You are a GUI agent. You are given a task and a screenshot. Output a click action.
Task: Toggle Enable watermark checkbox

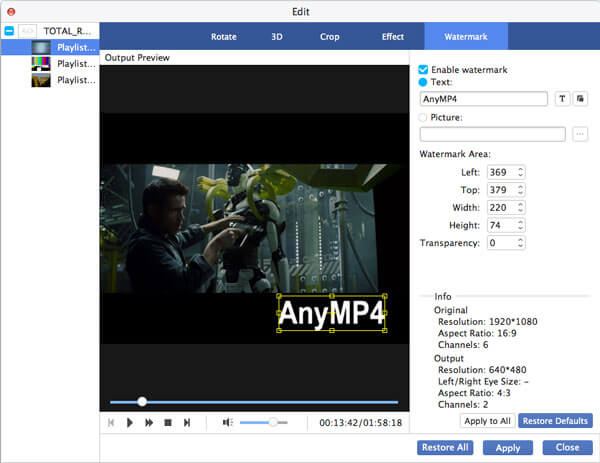click(423, 70)
